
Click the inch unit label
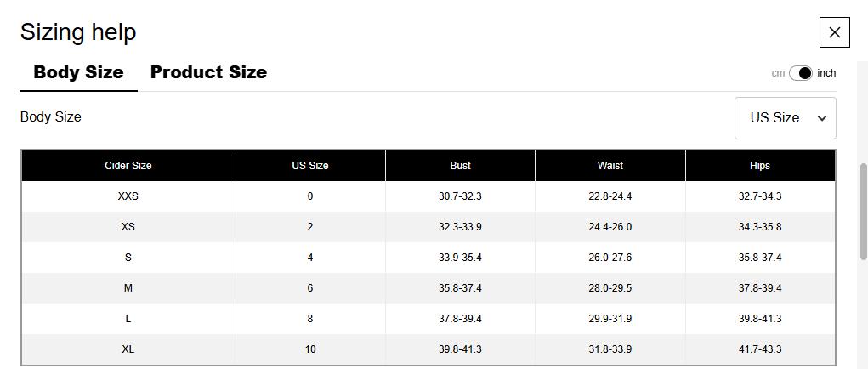coord(826,73)
